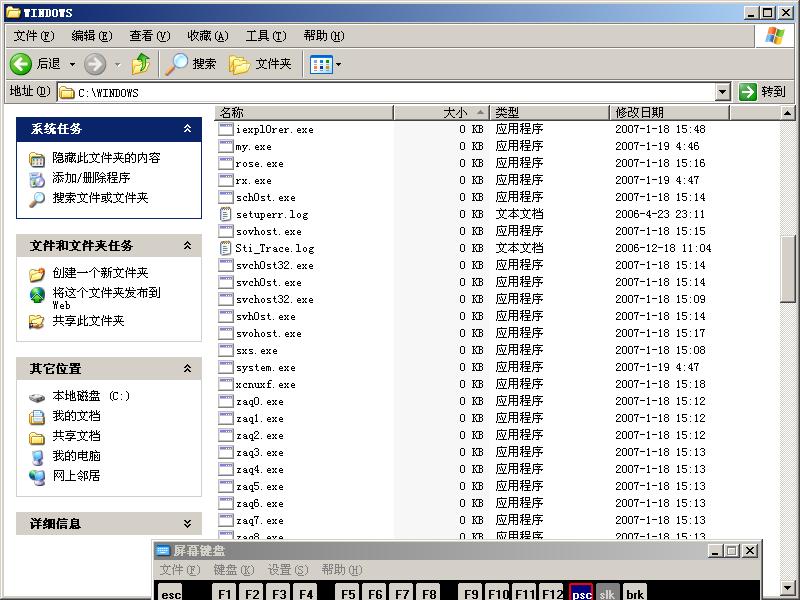Open Views button dropdown arrow
Image resolution: width=800 pixels, height=600 pixels.
click(x=338, y=64)
